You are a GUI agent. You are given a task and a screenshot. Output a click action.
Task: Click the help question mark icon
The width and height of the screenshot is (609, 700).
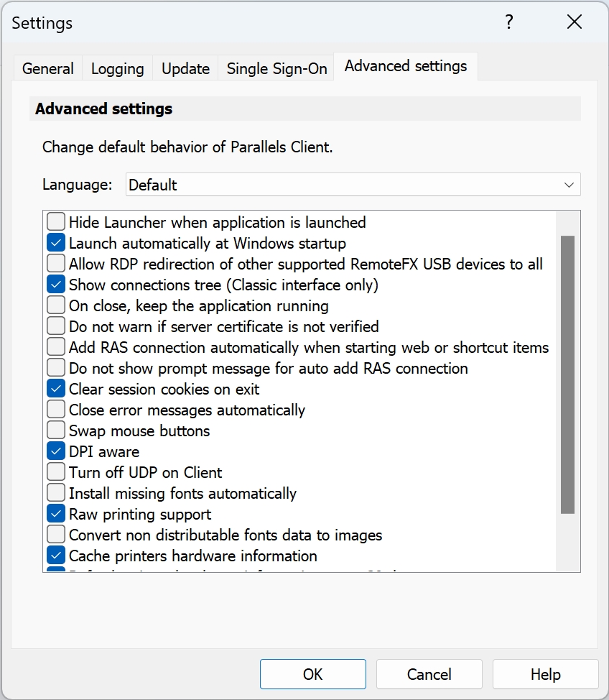tap(509, 22)
